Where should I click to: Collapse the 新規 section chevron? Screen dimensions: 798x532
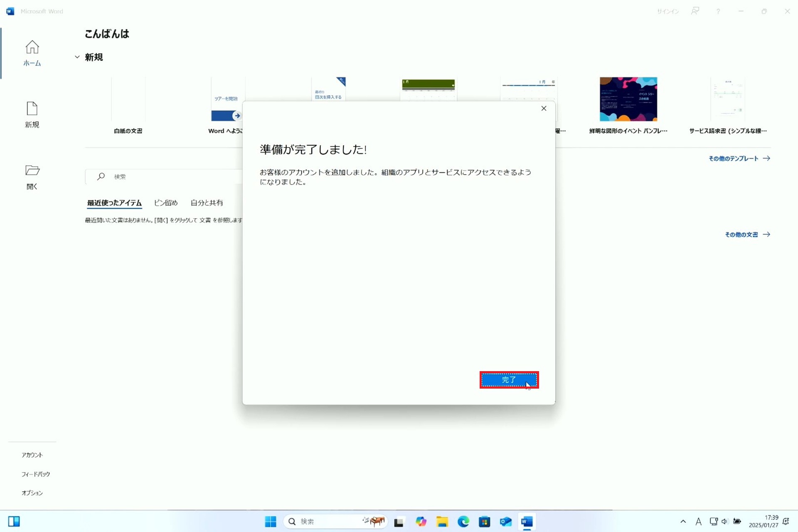click(77, 57)
